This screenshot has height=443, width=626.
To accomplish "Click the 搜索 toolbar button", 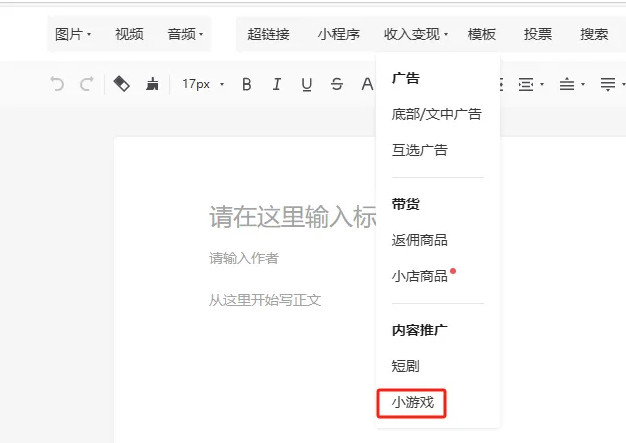I will tap(594, 34).
